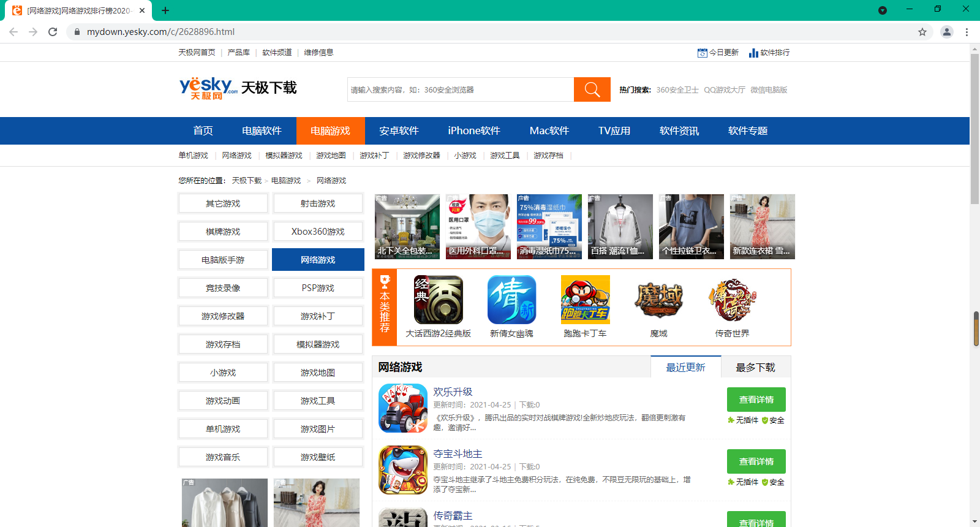Select Xbox360游戏 category button

coord(318,232)
